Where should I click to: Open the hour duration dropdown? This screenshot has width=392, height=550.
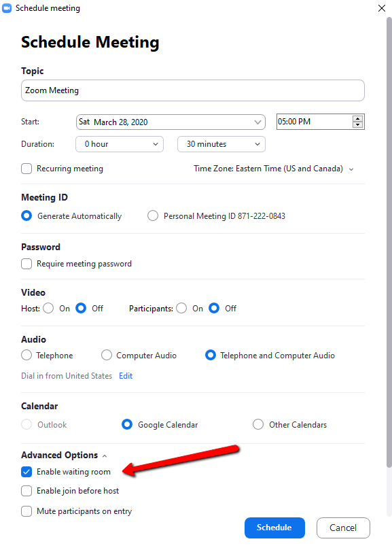click(156, 144)
